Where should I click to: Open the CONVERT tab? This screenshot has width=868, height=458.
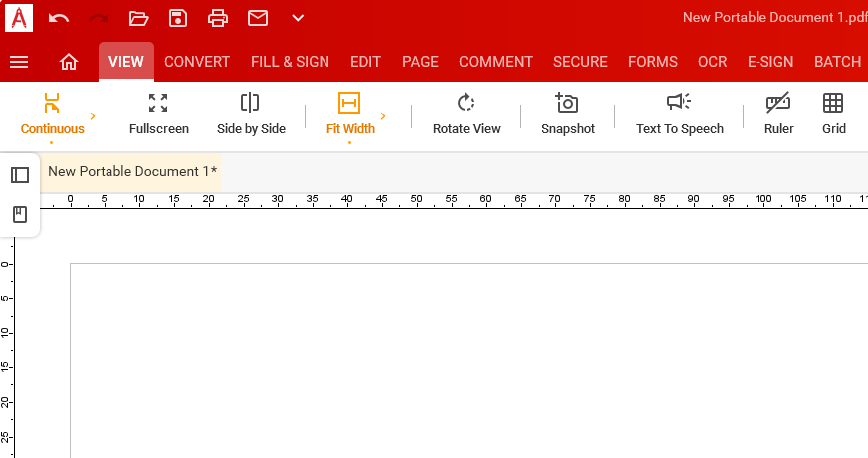[197, 62]
